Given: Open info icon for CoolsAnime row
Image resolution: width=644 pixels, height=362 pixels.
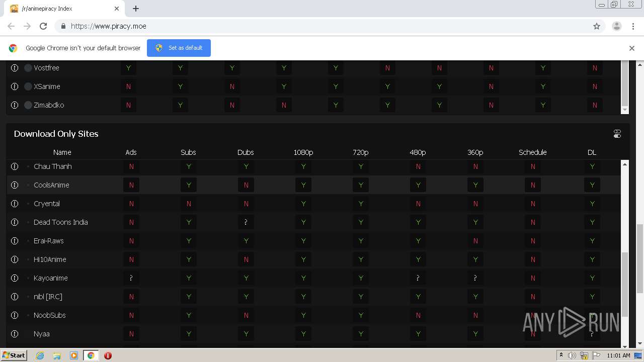Looking at the screenshot, I should tap(15, 185).
